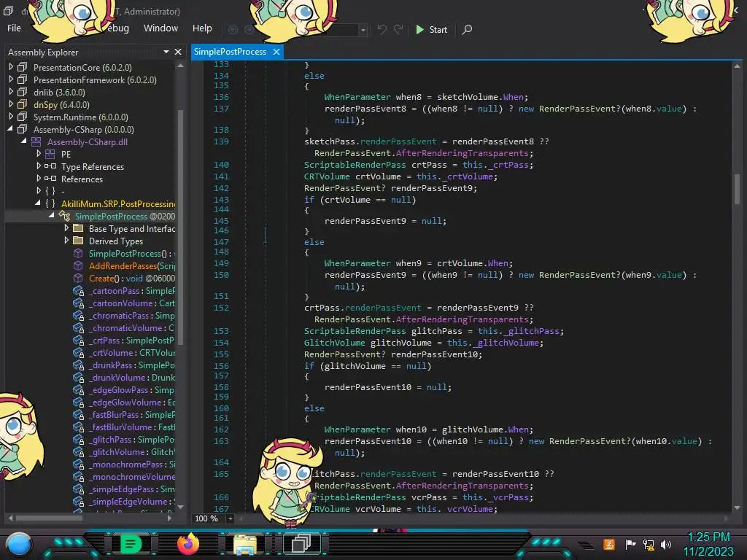
Task: Open the File menu
Action: (15, 28)
